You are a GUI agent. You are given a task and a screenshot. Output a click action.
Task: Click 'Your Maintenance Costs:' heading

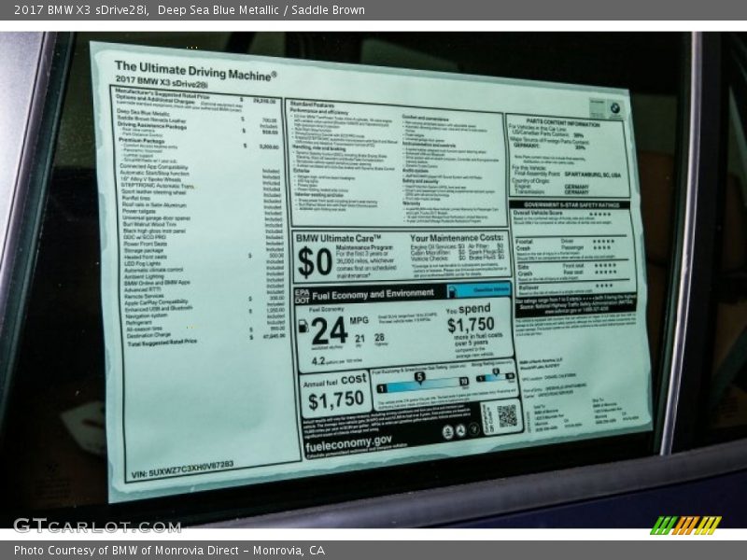point(457,238)
